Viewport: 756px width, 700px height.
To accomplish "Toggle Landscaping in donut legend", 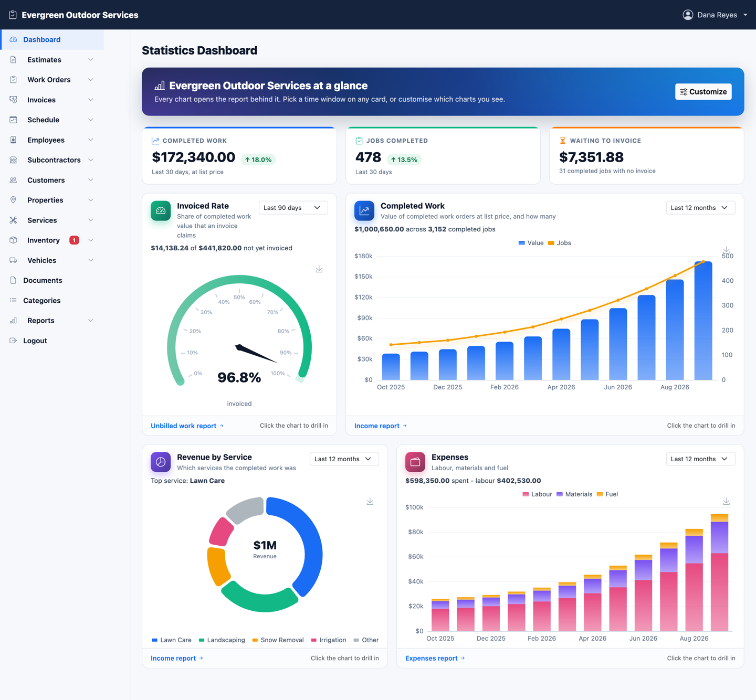I will 222,640.
